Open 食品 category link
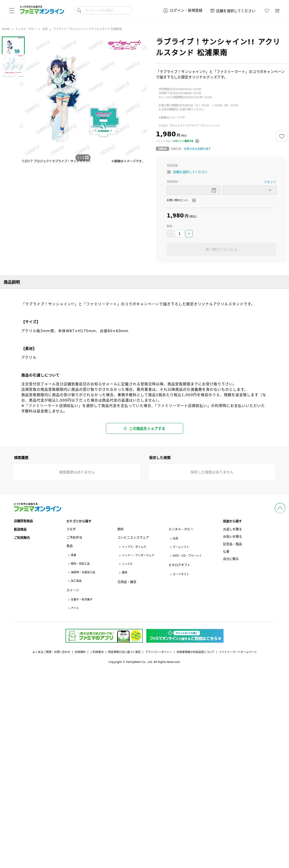289x868 pixels. (x=69, y=546)
